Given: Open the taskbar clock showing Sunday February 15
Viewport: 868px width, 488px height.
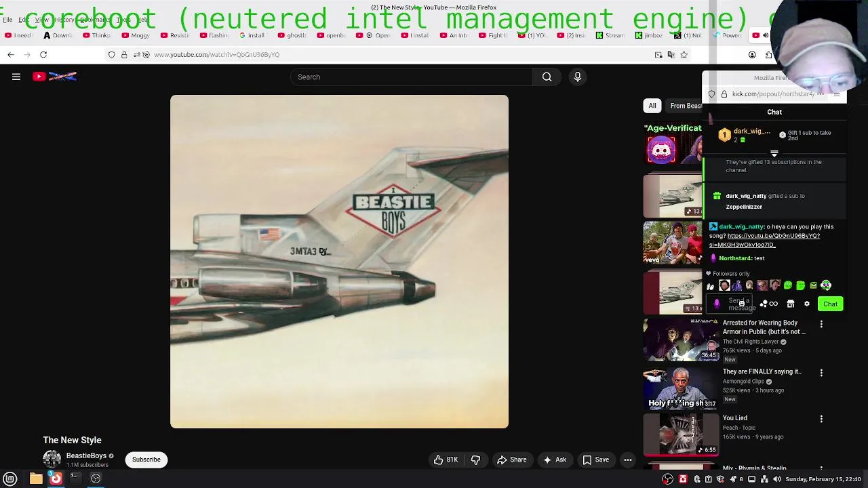Looking at the screenshot, I should (x=823, y=479).
